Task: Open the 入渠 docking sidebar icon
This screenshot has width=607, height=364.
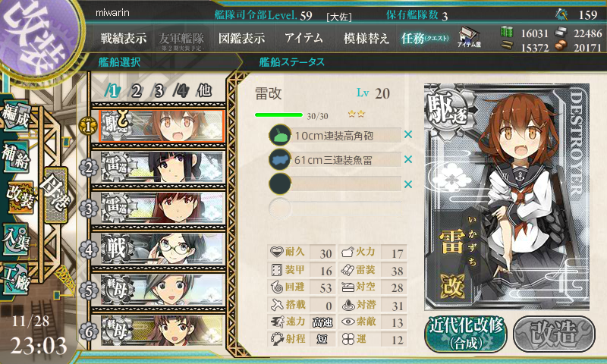Action: click(x=16, y=238)
